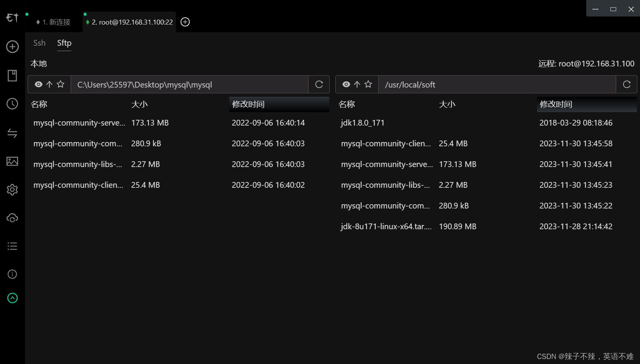This screenshot has width=640, height=364.
Task: Switch to the Ssh tab
Action: (40, 43)
